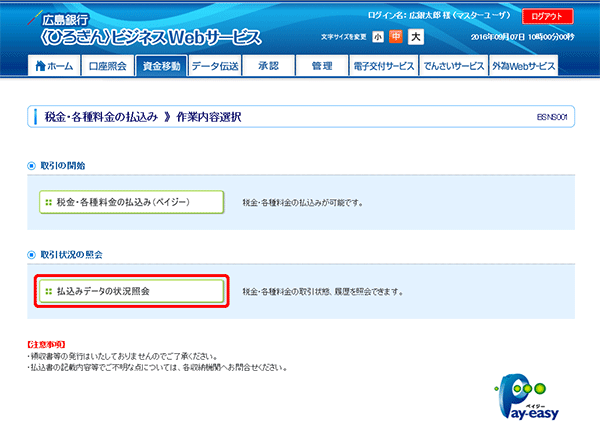Click 税金・各種料金の払込み(ペイジー) button
The image size is (600, 433).
132,202
